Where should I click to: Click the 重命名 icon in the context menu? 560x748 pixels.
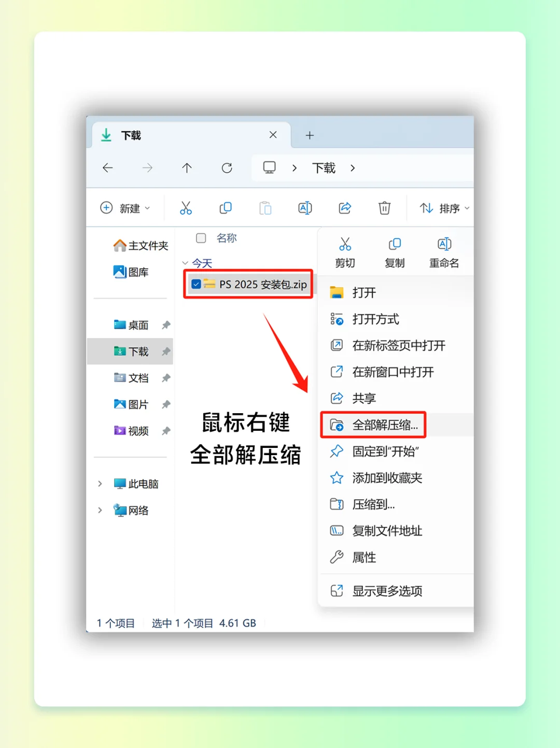point(444,244)
